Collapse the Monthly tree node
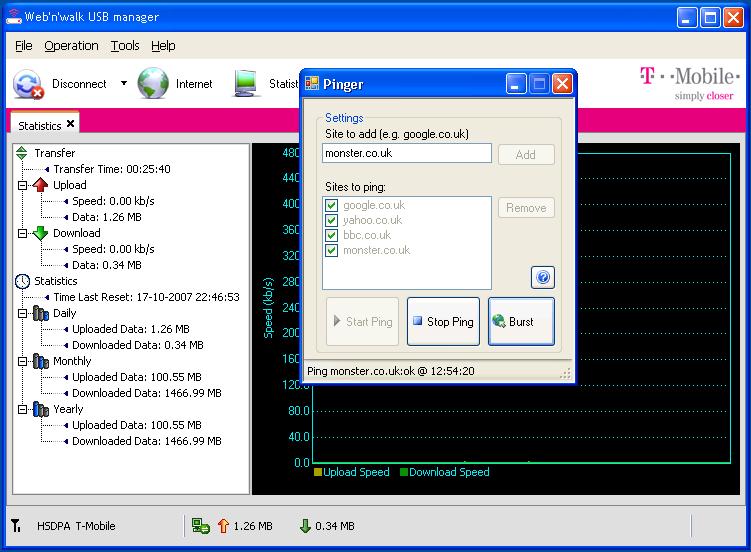This screenshot has width=751, height=552. point(23,361)
